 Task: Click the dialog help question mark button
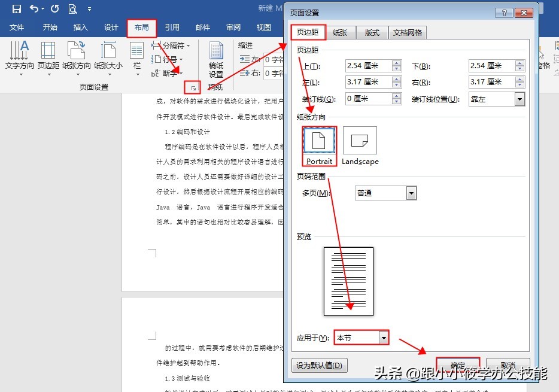(x=504, y=13)
